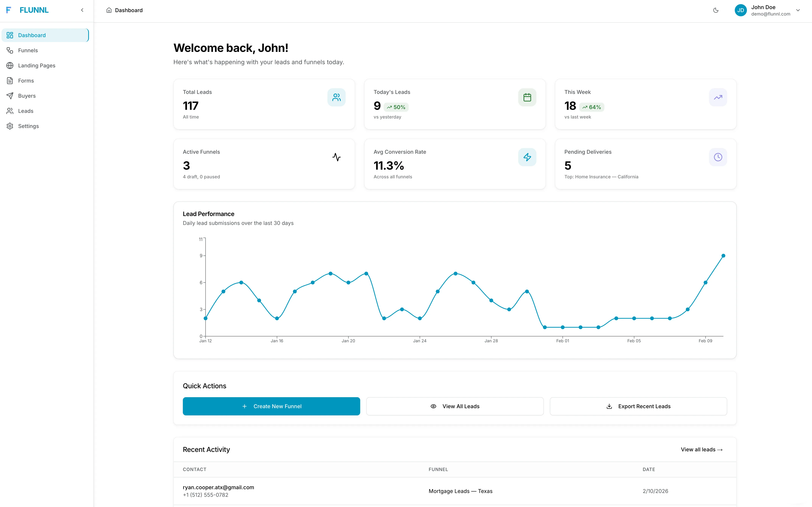
Task: Open the Forms section in sidebar
Action: coord(26,80)
